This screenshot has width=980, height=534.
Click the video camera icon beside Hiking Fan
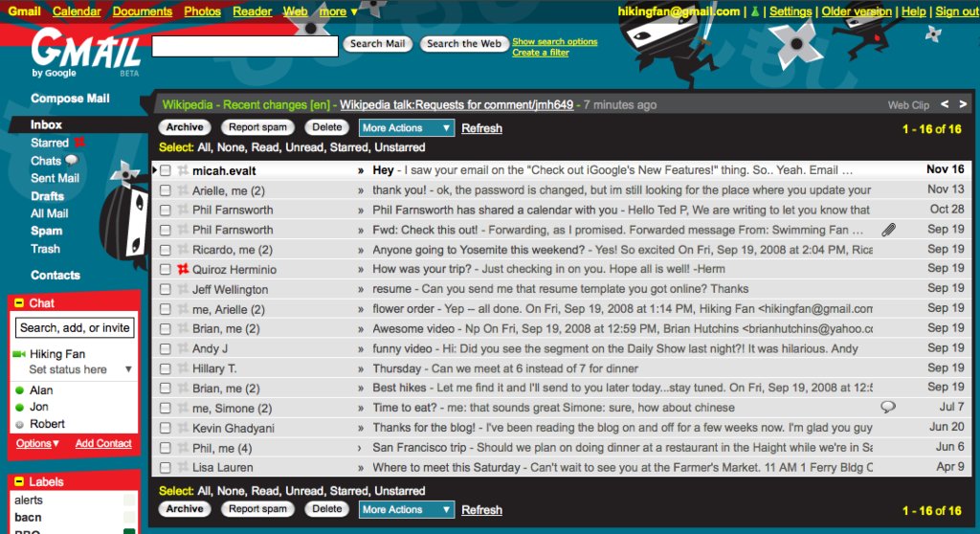(19, 354)
